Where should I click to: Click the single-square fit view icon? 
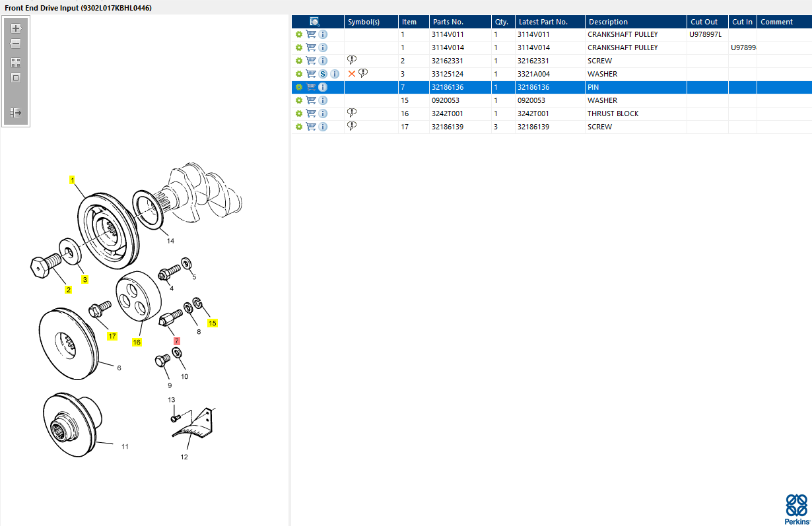(16, 78)
